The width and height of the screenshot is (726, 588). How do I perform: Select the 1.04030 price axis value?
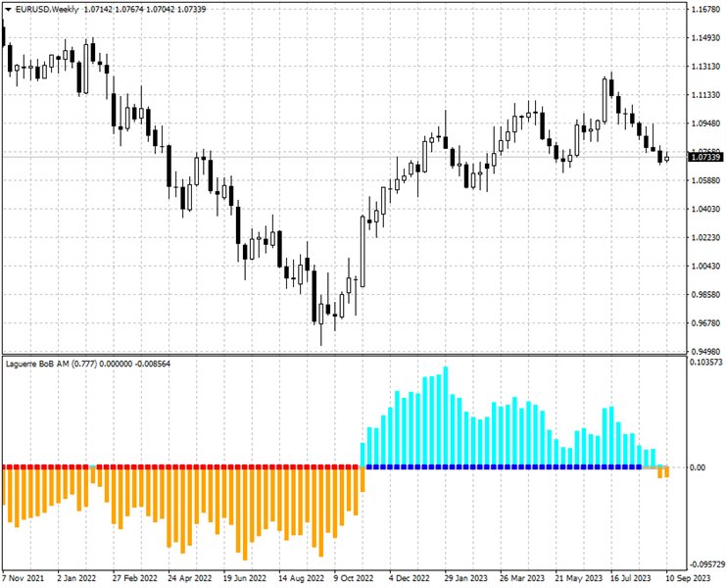coord(706,209)
